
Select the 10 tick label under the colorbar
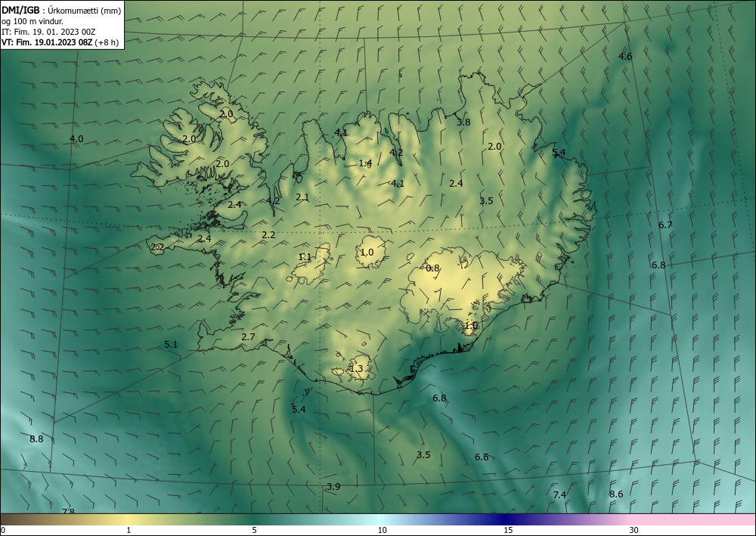pyautogui.click(x=382, y=530)
